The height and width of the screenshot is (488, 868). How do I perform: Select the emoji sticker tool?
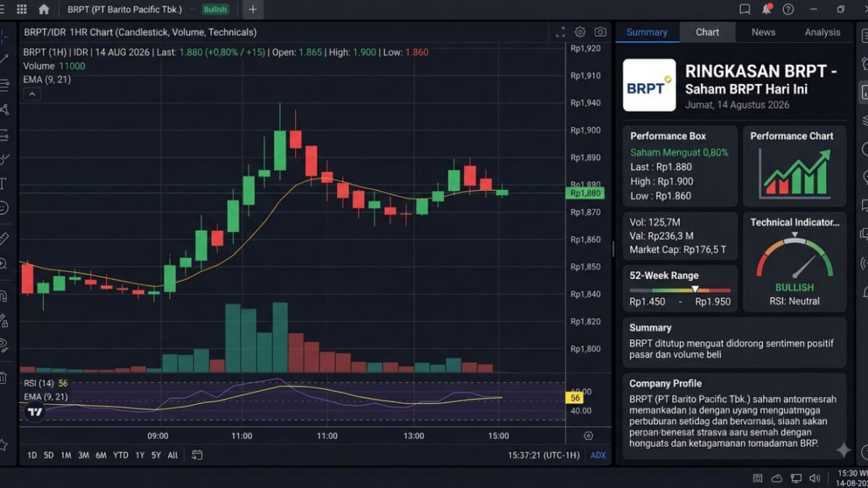click(x=4, y=208)
